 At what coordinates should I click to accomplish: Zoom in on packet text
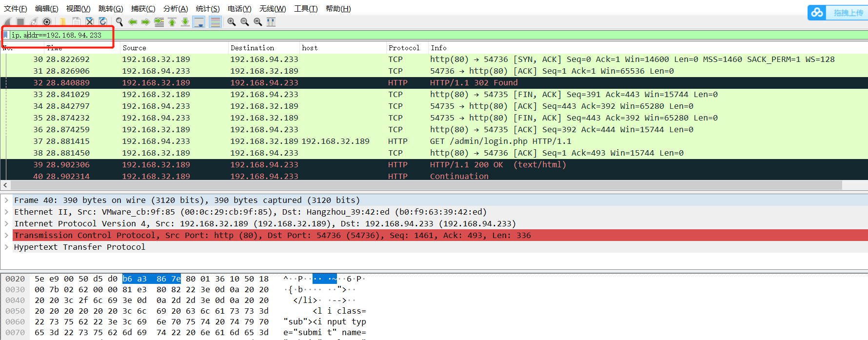point(232,22)
